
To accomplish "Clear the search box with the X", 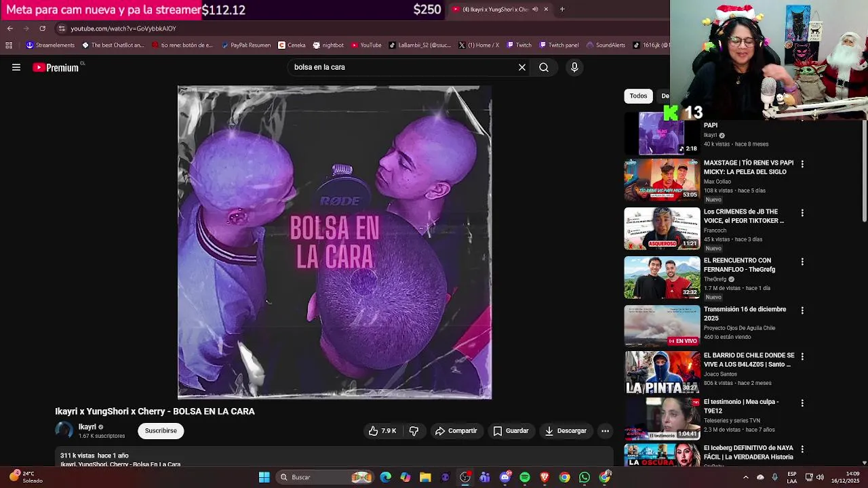I will pos(522,67).
